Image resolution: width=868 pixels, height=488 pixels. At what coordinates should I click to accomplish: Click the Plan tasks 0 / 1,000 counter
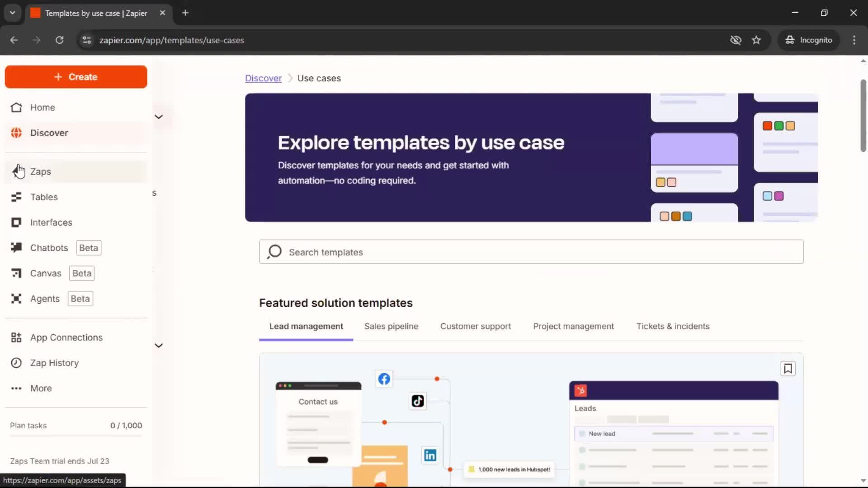click(x=126, y=426)
